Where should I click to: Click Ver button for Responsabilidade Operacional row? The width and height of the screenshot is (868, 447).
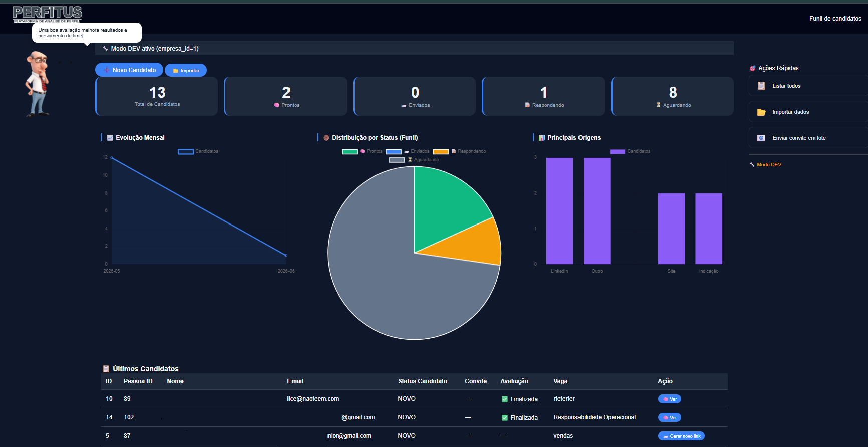click(670, 417)
